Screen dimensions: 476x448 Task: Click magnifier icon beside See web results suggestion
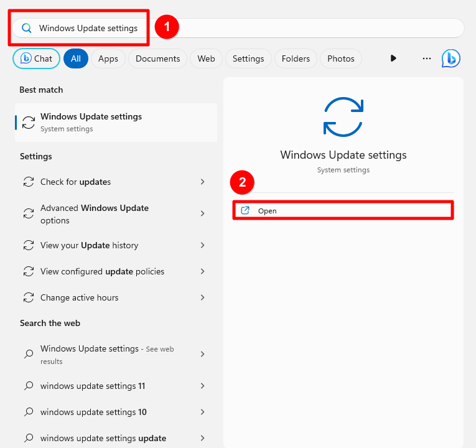click(29, 354)
